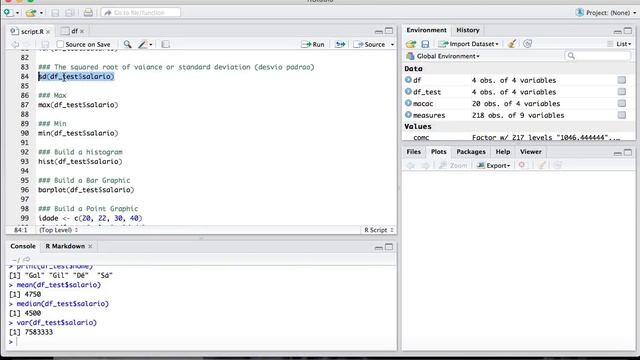Screen dimensions: 640x360
Task: Clear environment objects with broom icon
Action: pyautogui.click(x=512, y=44)
